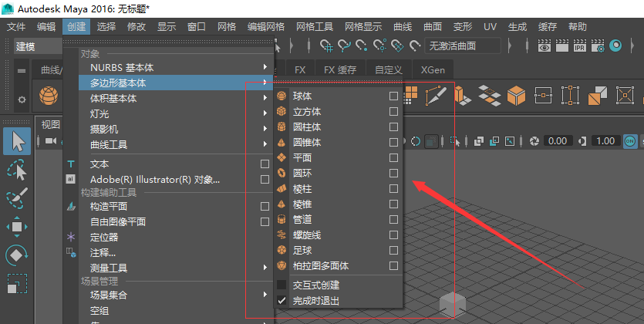
Task: Click the Platonic Solids (柏拉图多面体) icon
Action: (x=282, y=265)
